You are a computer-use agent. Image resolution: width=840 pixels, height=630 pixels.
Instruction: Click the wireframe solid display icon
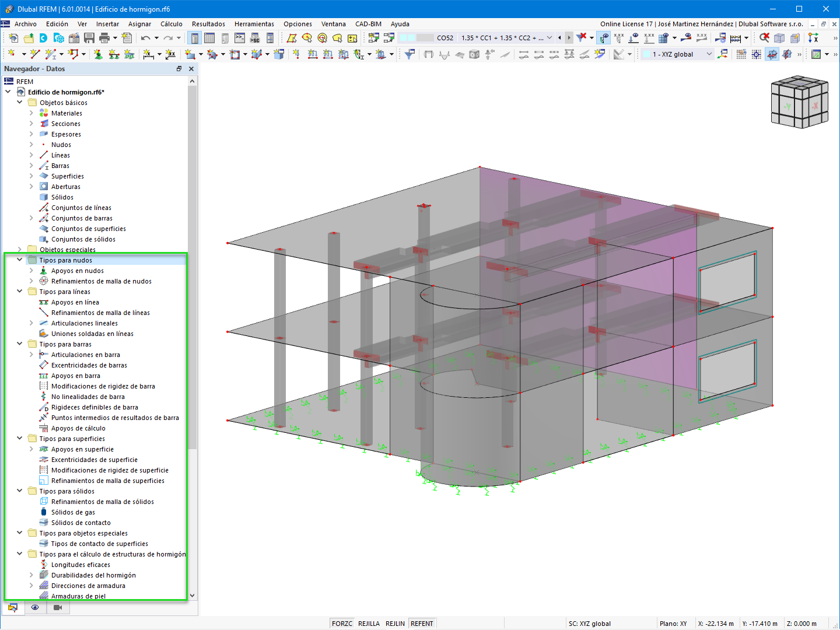pos(779,38)
